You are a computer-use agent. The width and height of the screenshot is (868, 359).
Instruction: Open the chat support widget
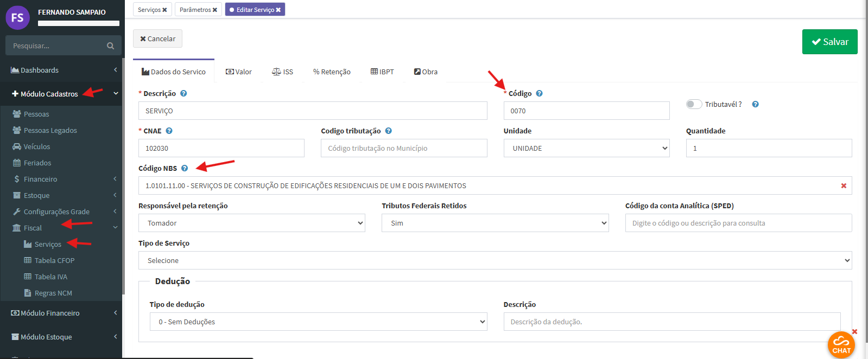click(x=841, y=345)
